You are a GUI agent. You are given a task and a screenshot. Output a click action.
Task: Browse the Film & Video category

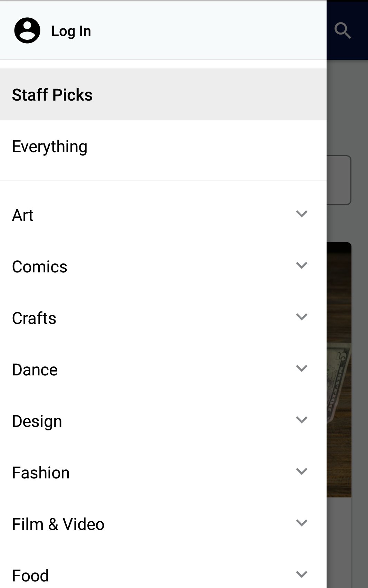point(58,524)
